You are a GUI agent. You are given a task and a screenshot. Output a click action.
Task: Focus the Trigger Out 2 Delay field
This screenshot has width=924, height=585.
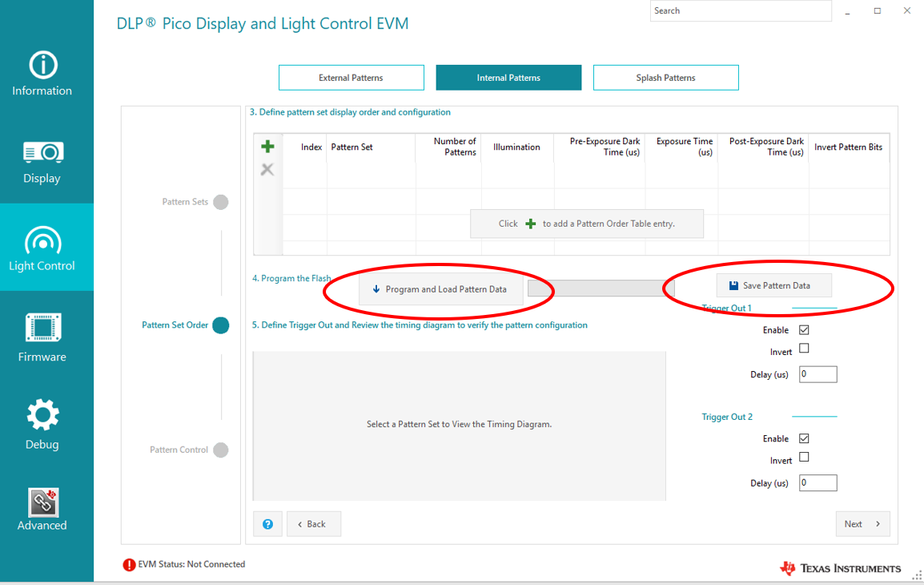click(x=818, y=483)
